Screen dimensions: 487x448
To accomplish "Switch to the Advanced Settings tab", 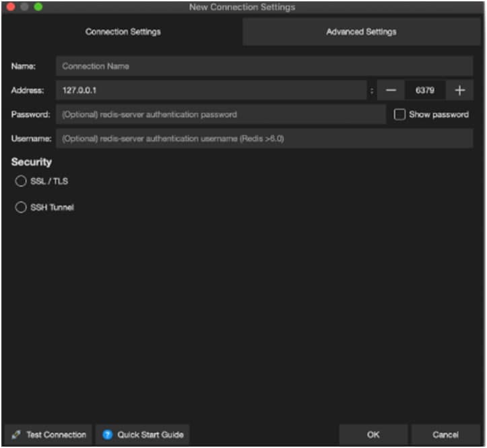I will pos(361,32).
